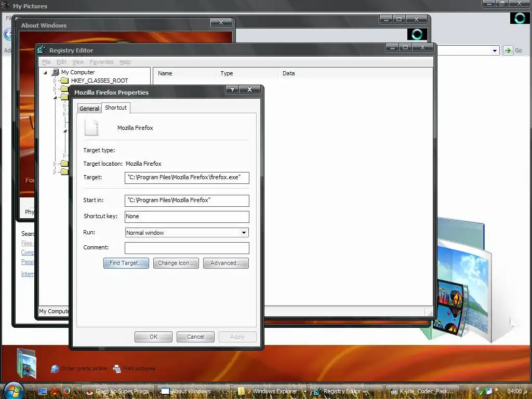The height and width of the screenshot is (399, 532).
Task: Switch to Glass Xp Super Progs taskbar button
Action: pos(118,391)
